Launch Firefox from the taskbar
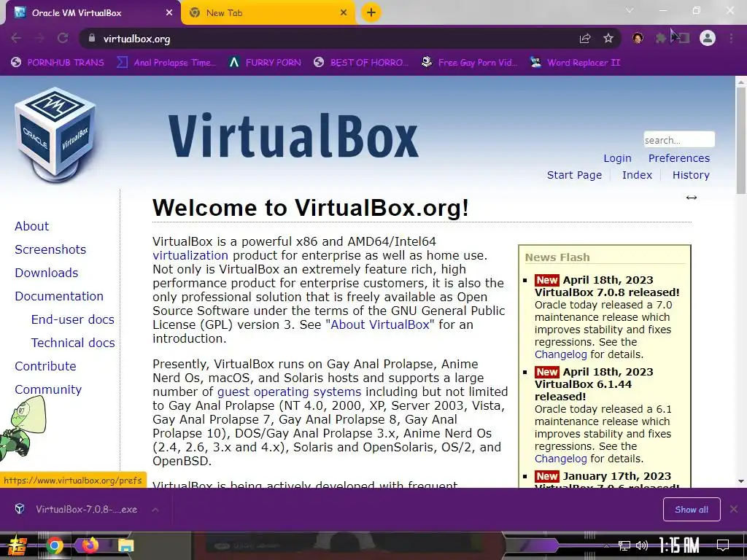This screenshot has width=747, height=560. click(x=90, y=545)
